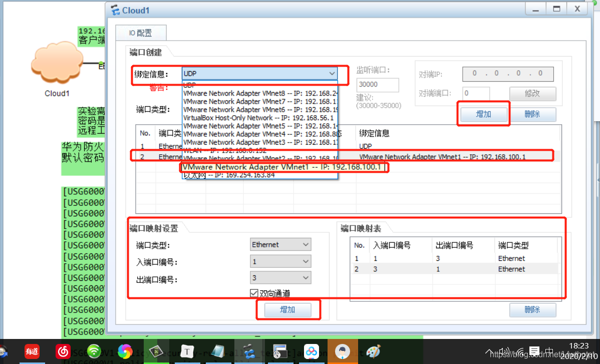The image size is (600, 364).
Task: Open the notification center tray icon
Action: pyautogui.click(x=534, y=350)
